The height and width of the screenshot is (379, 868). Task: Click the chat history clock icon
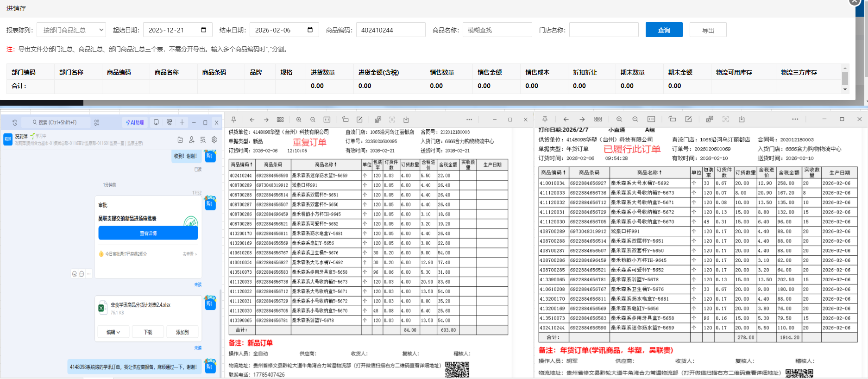click(15, 123)
